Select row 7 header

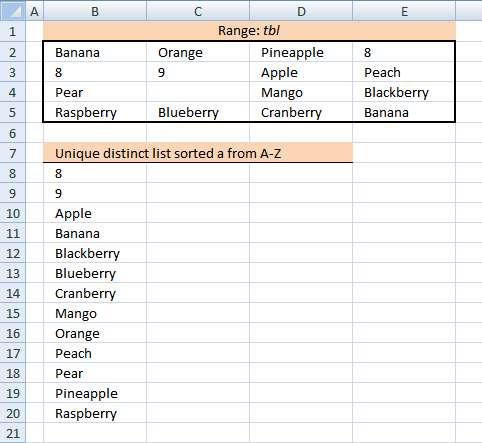[13, 153]
